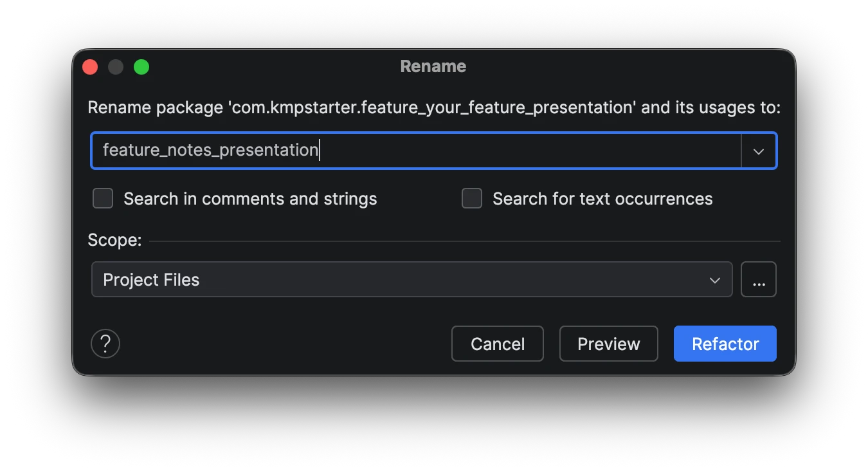The image size is (868, 471).
Task: Click the chevron on the scope selector
Action: pyautogui.click(x=714, y=280)
